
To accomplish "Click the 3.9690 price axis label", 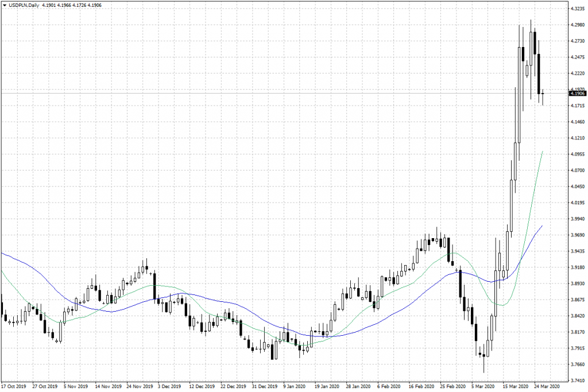I will 578,235.
